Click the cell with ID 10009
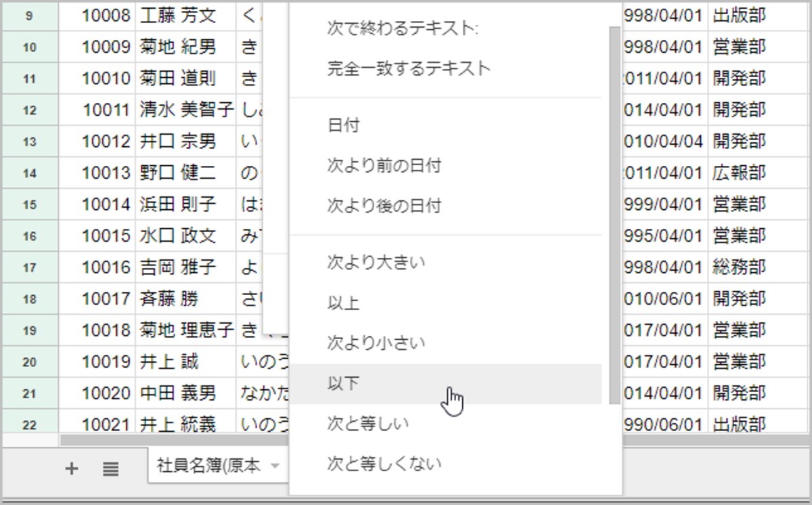The width and height of the screenshot is (812, 505). tap(97, 47)
